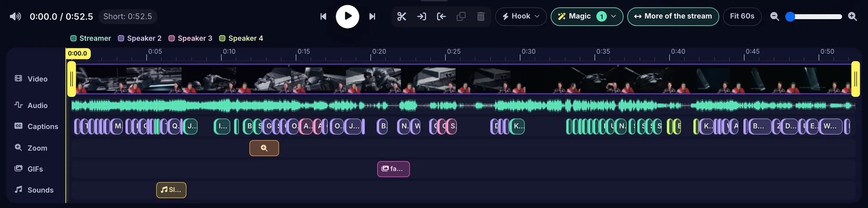This screenshot has width=868, height=208.
Task: Trim the start to the playhead arrow-bracket icon
Action: coord(421,17)
